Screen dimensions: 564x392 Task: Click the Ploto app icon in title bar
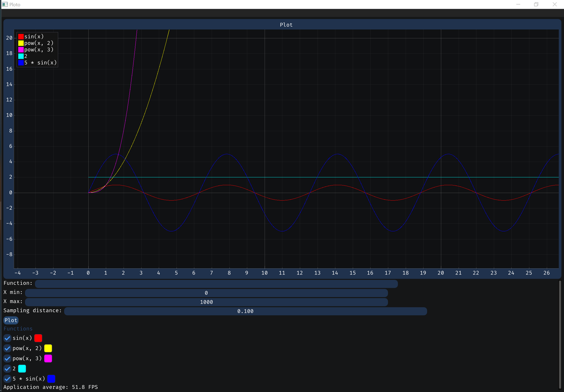click(5, 4)
